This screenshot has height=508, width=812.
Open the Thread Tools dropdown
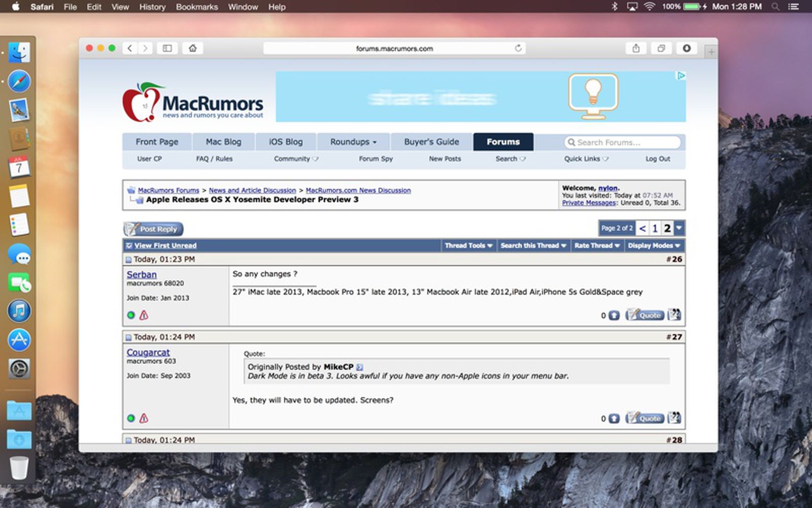coord(468,245)
